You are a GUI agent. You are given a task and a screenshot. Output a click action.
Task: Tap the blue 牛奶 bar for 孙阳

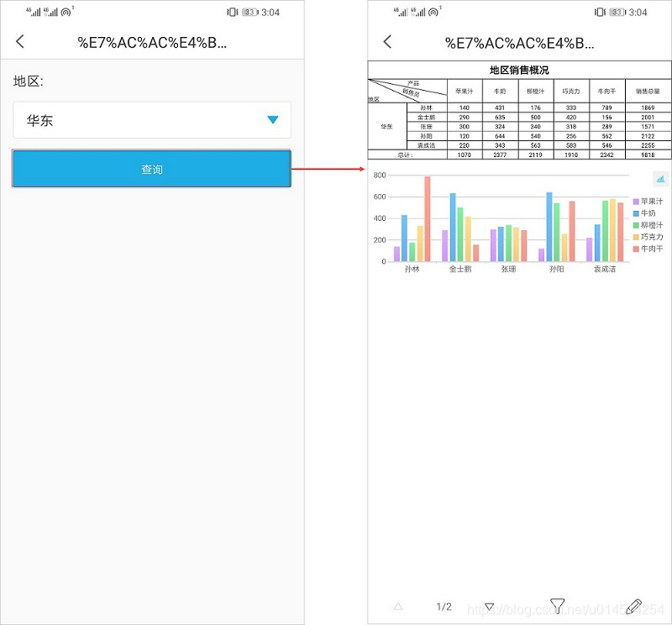pyautogui.click(x=549, y=227)
